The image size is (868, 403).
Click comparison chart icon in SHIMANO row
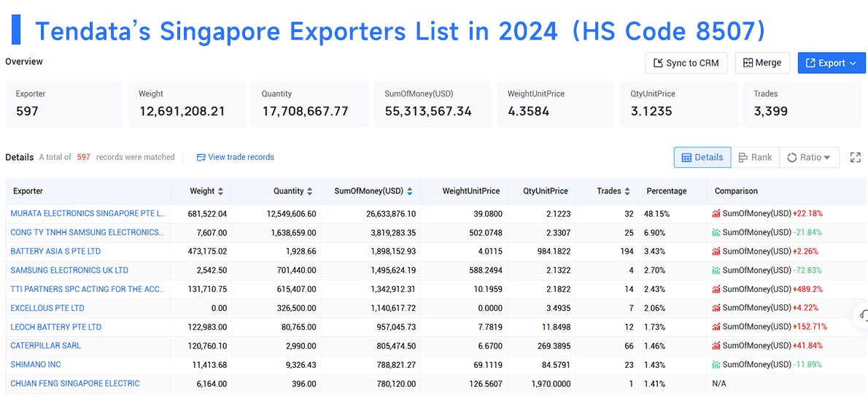click(716, 364)
